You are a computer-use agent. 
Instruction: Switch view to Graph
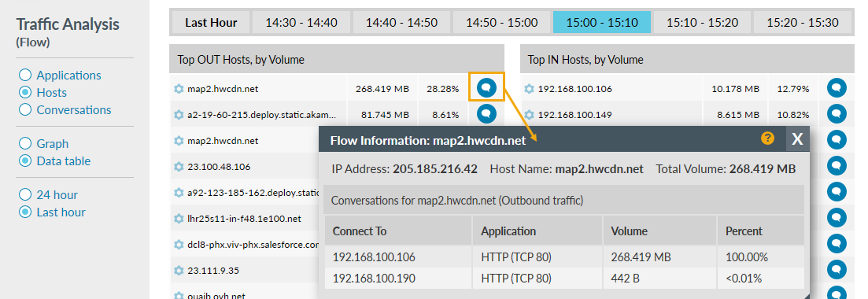(x=25, y=144)
